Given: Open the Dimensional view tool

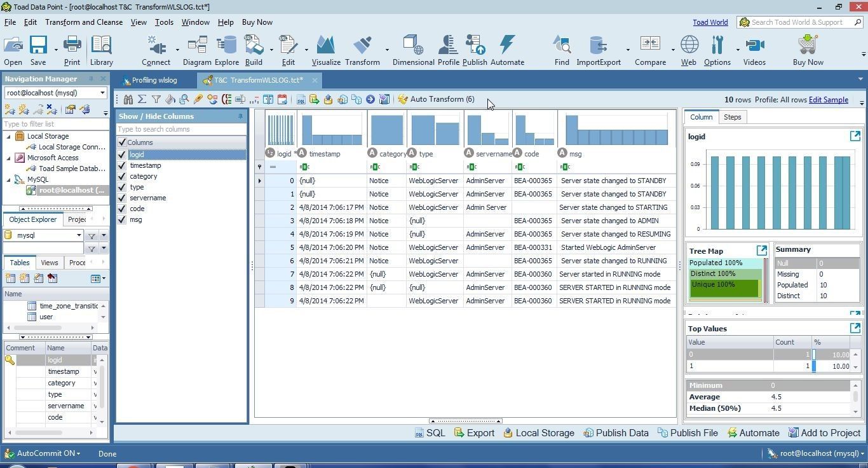Looking at the screenshot, I should pos(413,50).
